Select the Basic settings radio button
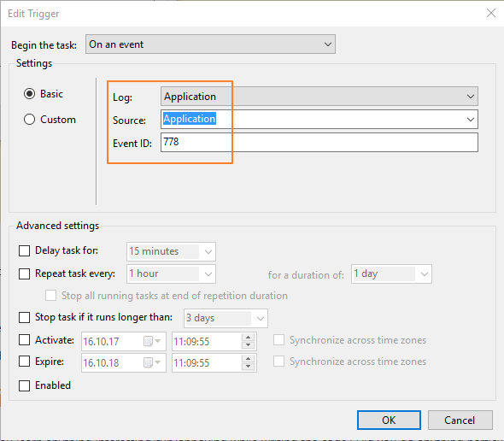 [30, 94]
